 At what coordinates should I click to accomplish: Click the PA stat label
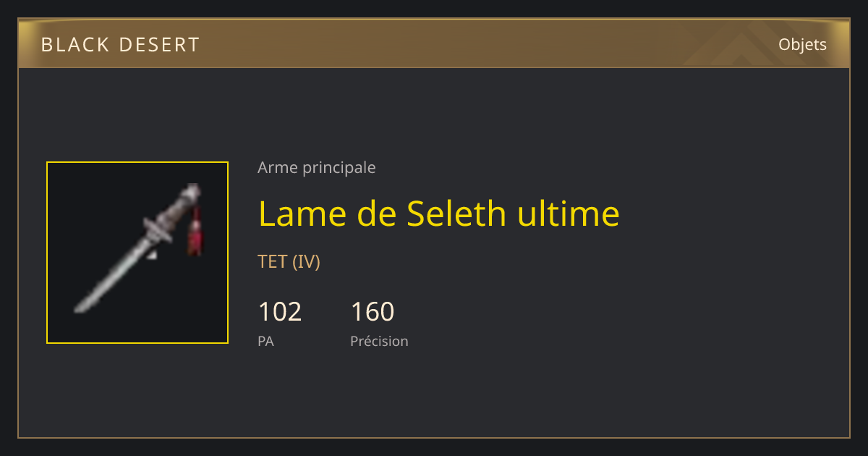[x=265, y=341]
